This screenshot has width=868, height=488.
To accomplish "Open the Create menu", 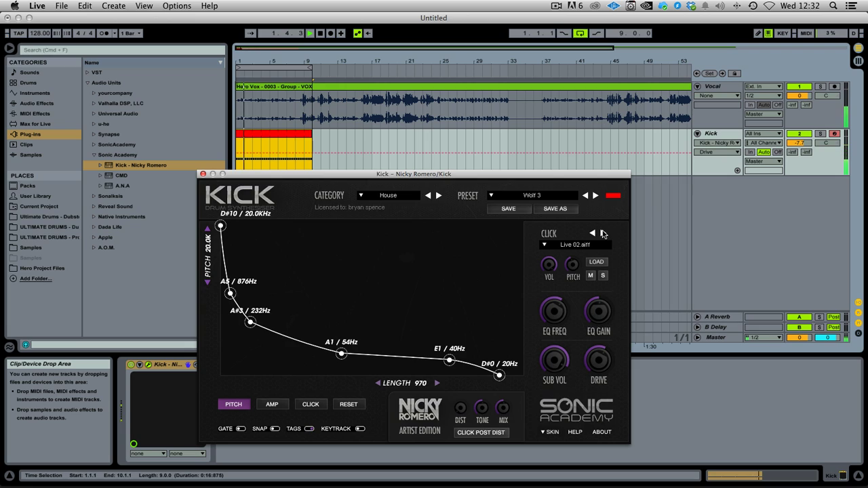I will tap(114, 5).
